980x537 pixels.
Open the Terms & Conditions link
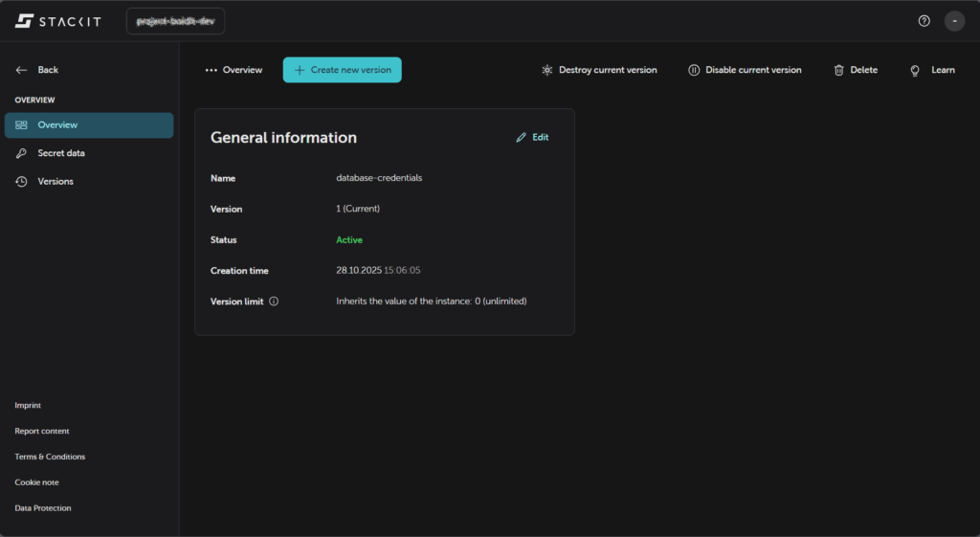pos(50,457)
